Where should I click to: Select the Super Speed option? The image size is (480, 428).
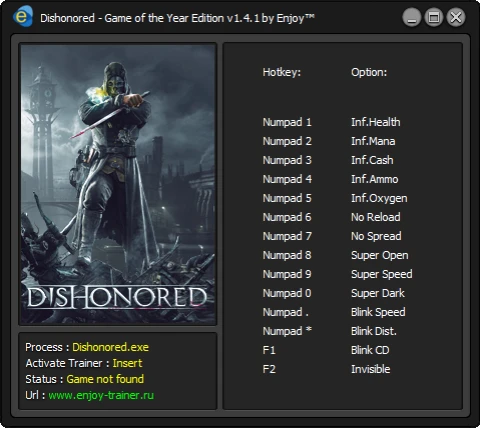click(x=382, y=274)
